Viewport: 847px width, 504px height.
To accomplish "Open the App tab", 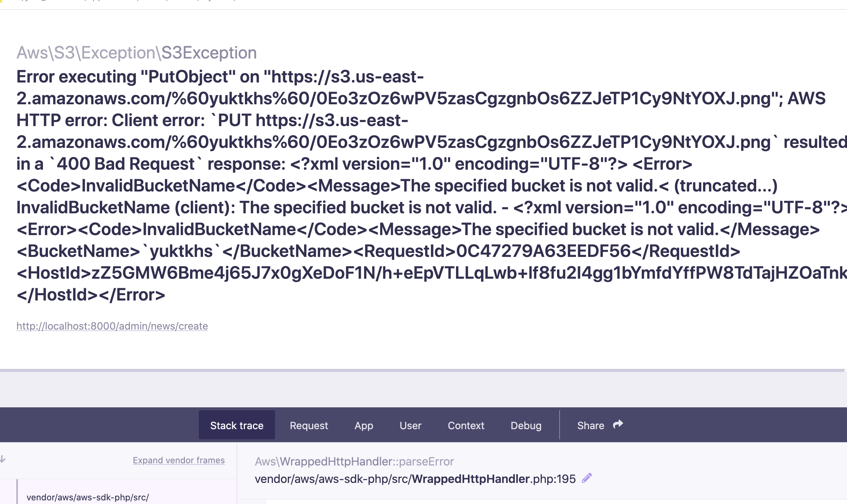I will [364, 426].
